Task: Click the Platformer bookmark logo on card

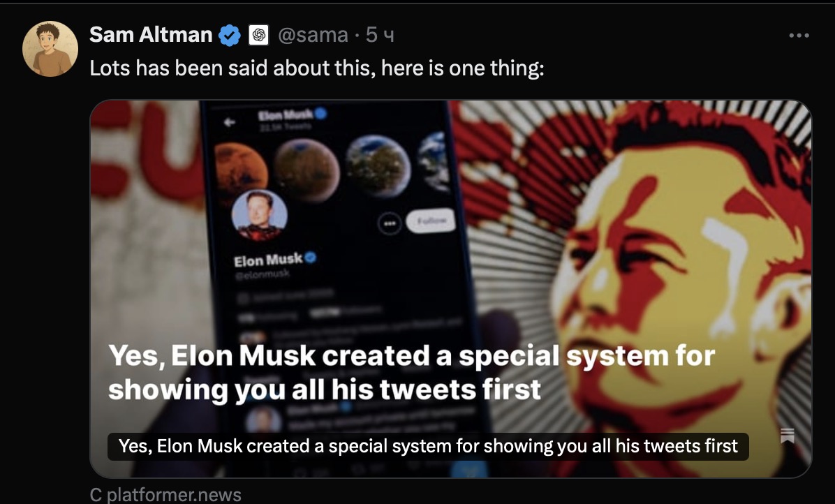Action: [x=787, y=436]
